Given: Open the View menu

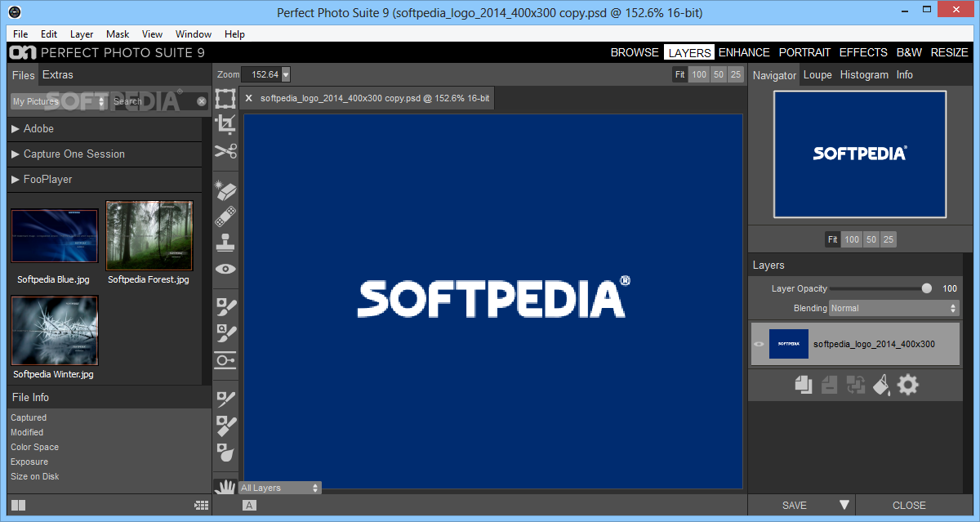Looking at the screenshot, I should click(153, 34).
